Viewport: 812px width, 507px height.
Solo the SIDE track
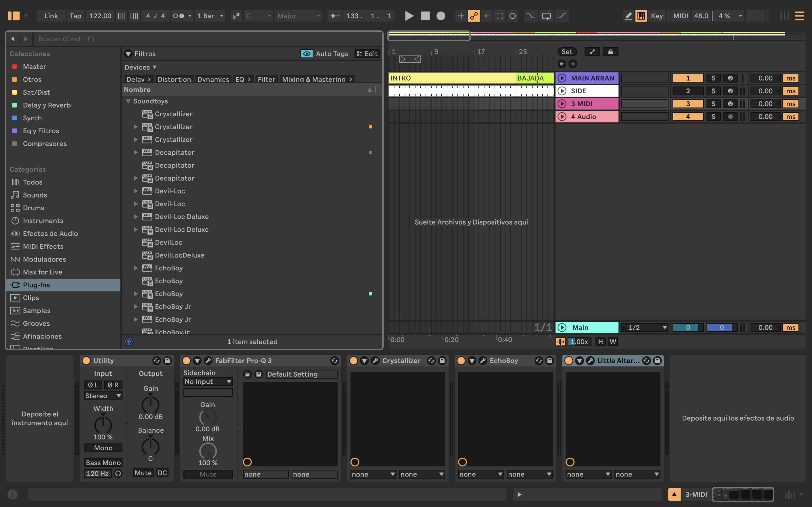pos(713,90)
